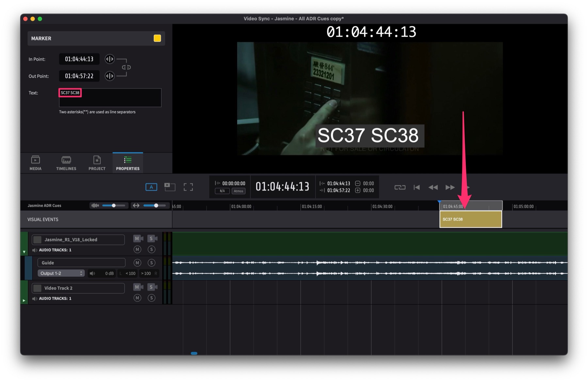This screenshot has height=382, width=588.
Task: Solo video on Jasmine_R1_V18_Locked track
Action: (x=152, y=239)
